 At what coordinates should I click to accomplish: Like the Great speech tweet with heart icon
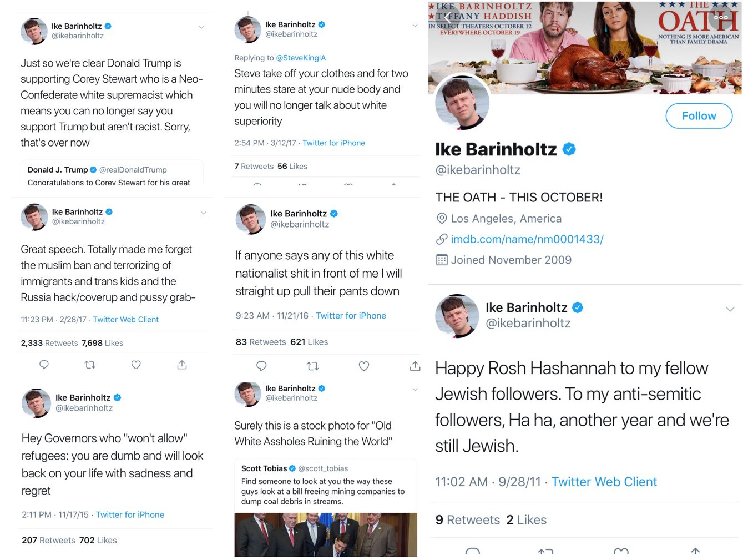(136, 365)
